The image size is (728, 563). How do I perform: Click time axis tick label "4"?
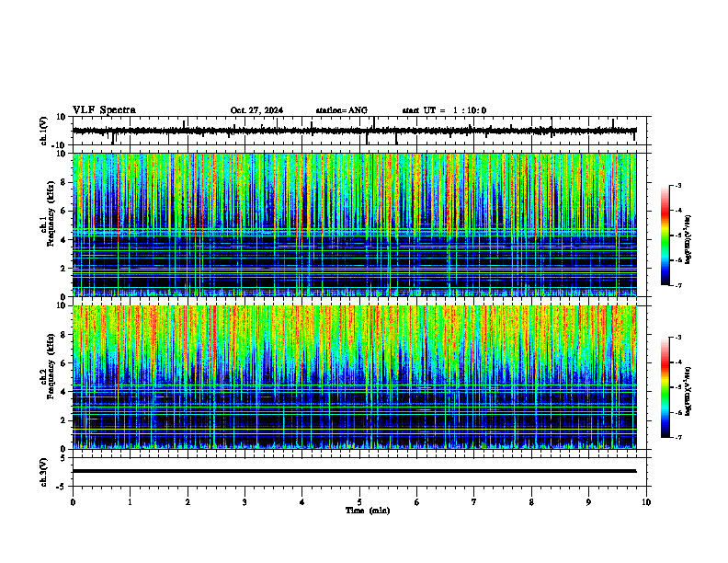302,502
